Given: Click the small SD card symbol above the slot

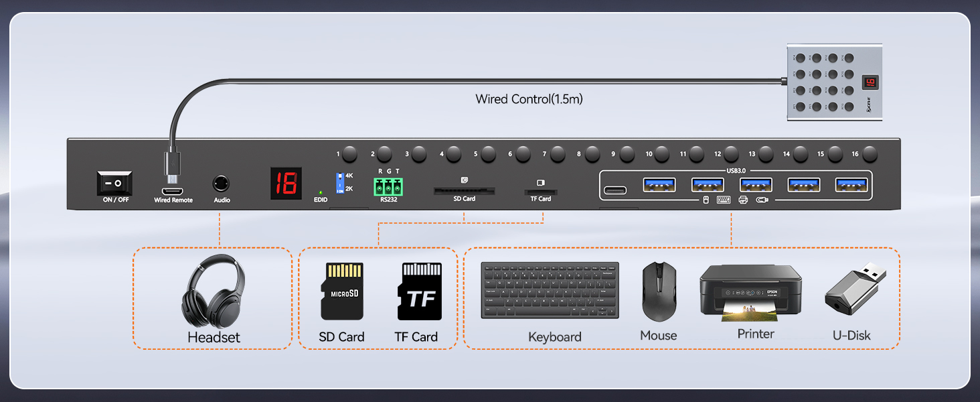Looking at the screenshot, I should tap(465, 180).
